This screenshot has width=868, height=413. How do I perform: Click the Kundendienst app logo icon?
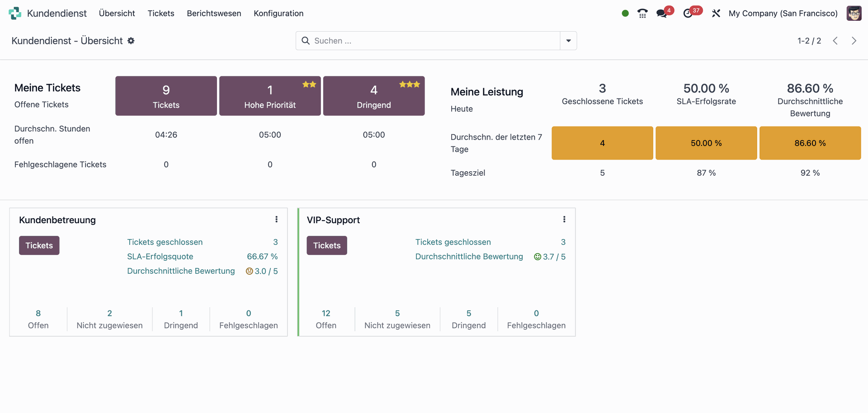[15, 14]
